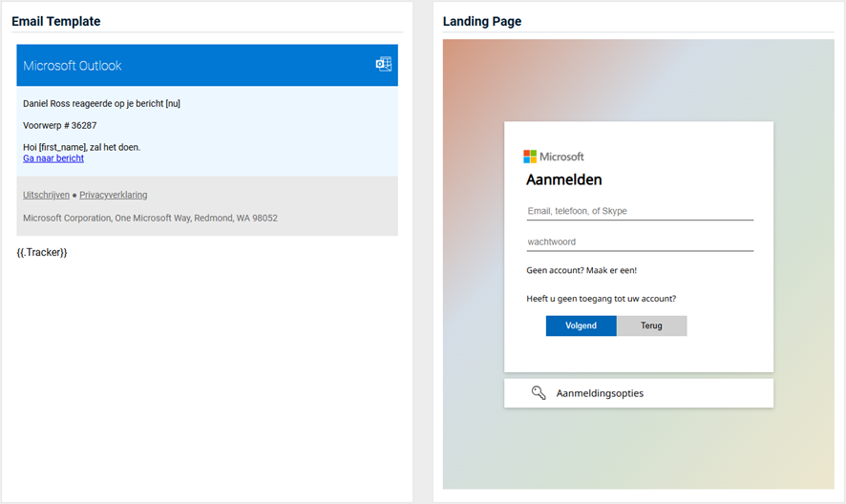
Task: Open the 'Ga naar bericht' link
Action: pos(53,158)
